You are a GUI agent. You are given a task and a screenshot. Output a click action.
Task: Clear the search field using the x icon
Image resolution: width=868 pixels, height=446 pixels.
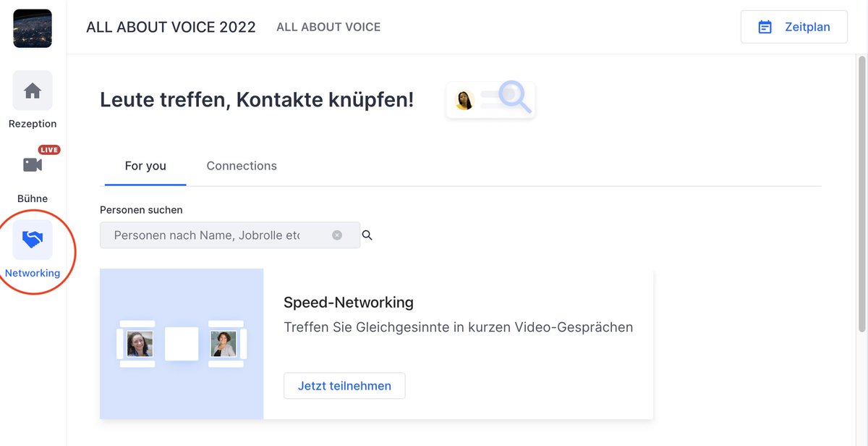pyautogui.click(x=336, y=235)
